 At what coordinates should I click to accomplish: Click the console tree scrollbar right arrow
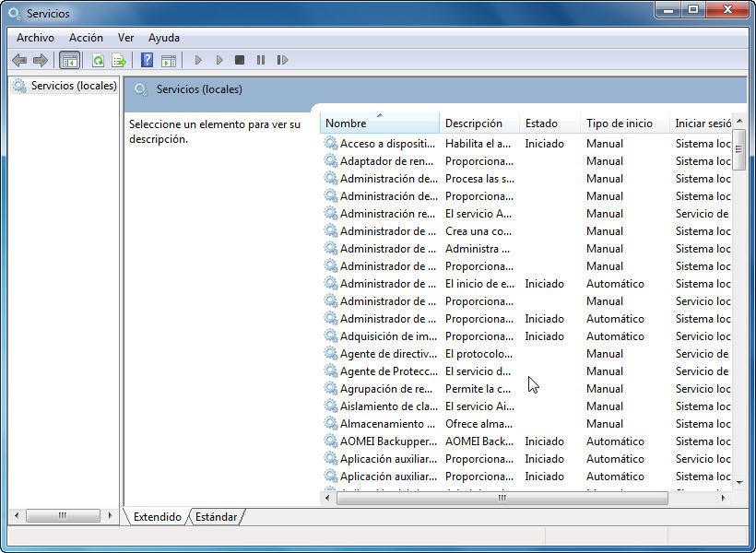click(111, 515)
